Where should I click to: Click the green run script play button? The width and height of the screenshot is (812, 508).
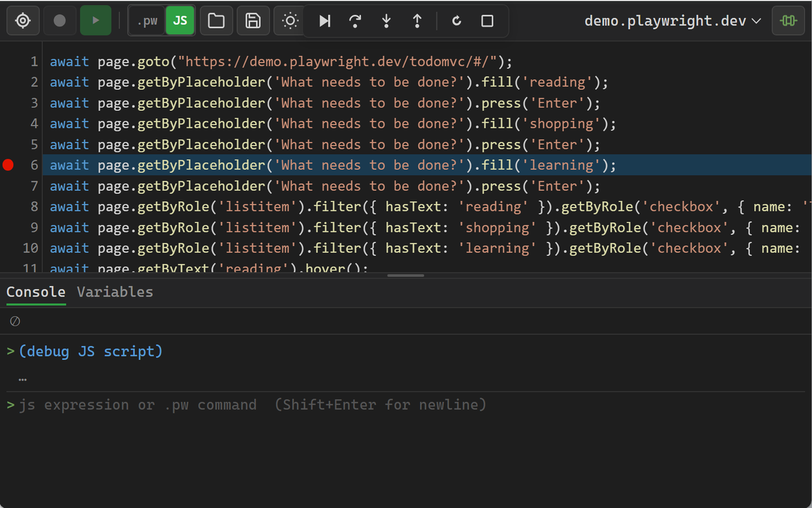pyautogui.click(x=96, y=21)
